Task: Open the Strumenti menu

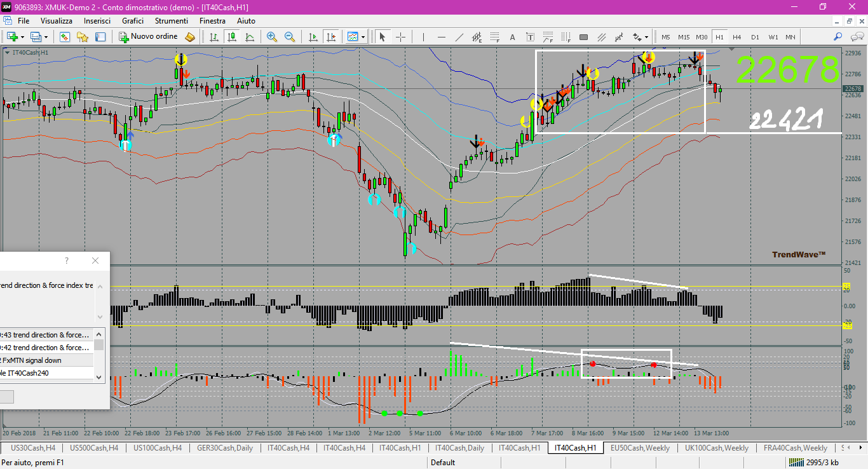Action: [x=172, y=21]
